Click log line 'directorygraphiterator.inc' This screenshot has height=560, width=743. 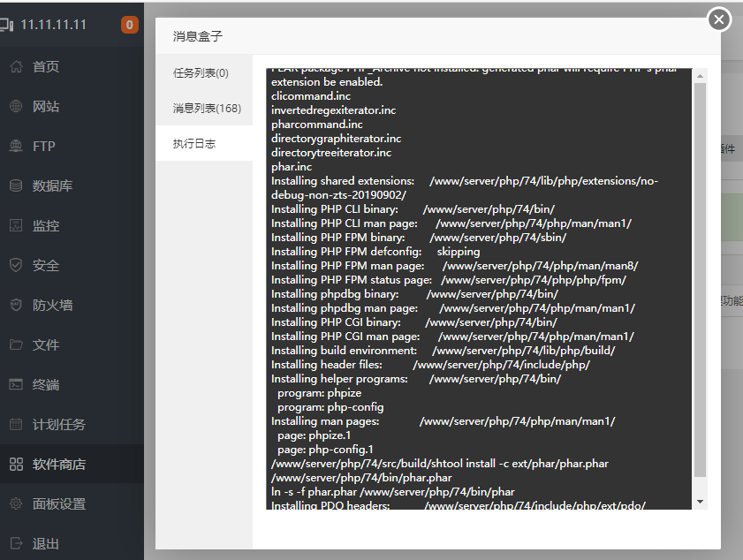(336, 139)
